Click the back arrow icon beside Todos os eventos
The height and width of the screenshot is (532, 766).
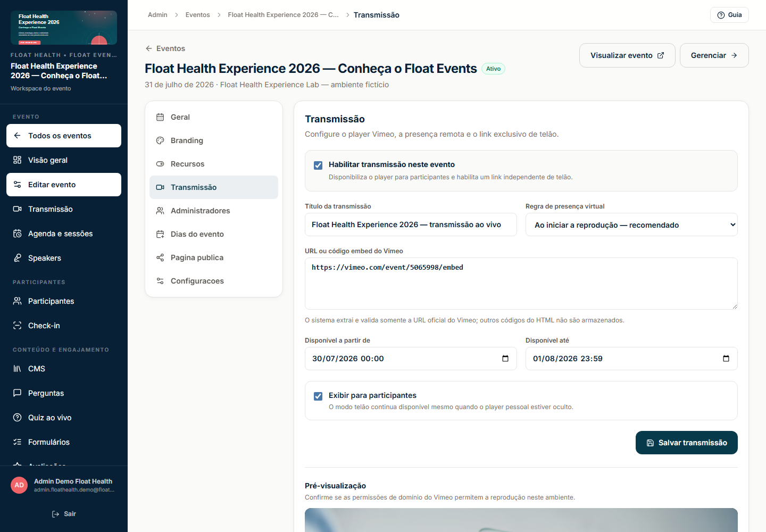click(17, 136)
